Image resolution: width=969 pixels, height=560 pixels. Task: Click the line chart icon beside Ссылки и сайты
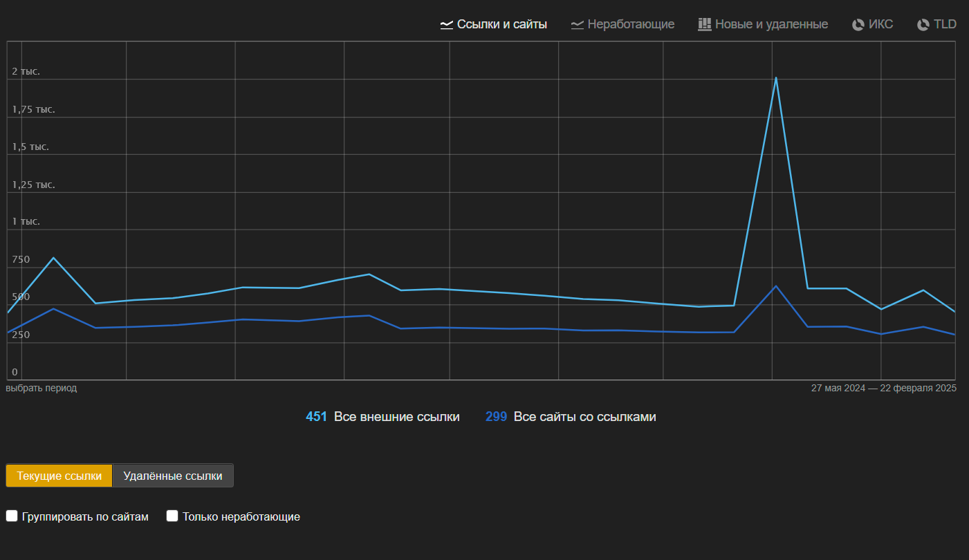446,25
